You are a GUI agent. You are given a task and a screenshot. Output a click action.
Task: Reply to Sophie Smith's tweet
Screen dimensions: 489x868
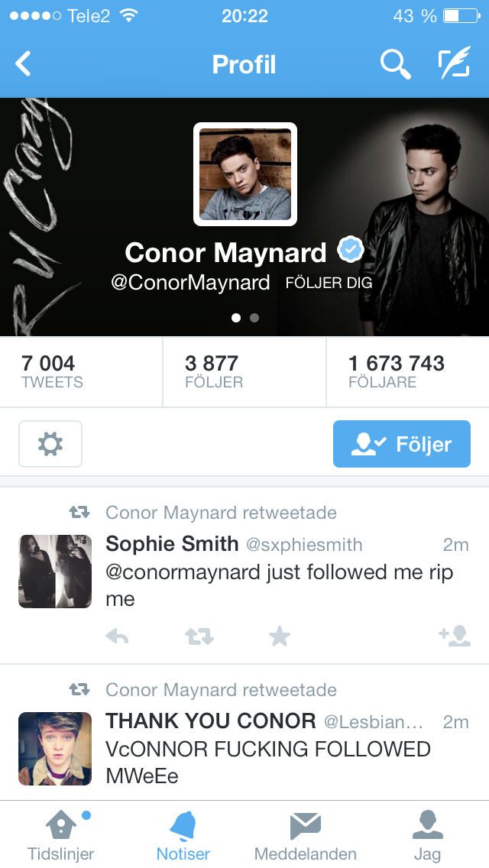(117, 637)
